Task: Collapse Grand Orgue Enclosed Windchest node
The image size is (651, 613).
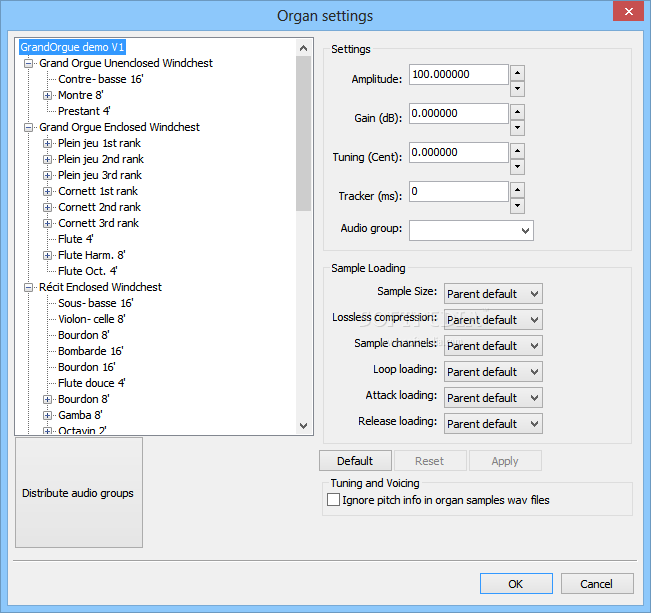Action: (28, 128)
